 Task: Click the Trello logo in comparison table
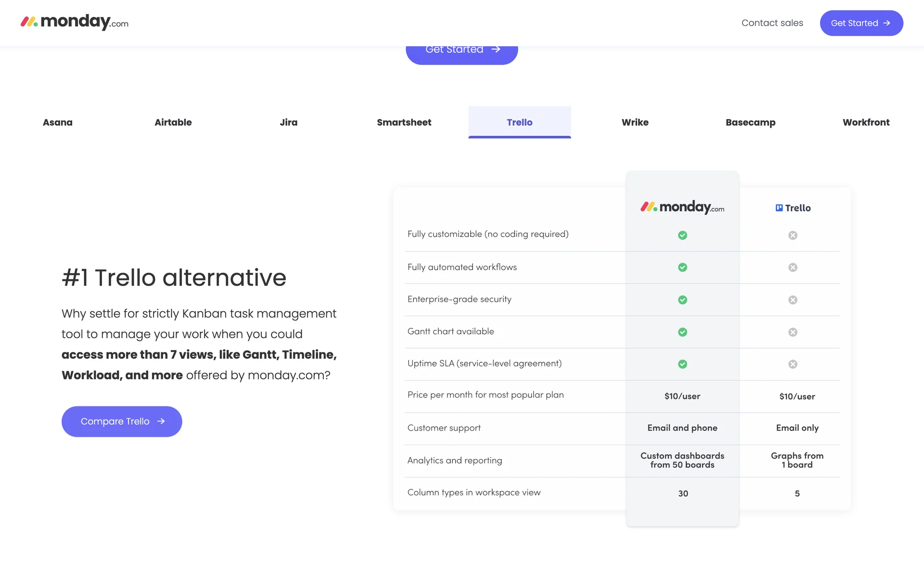click(x=793, y=208)
